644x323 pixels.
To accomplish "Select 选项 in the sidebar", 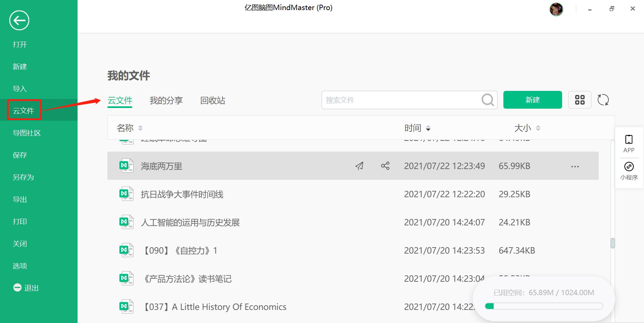I will (x=20, y=266).
